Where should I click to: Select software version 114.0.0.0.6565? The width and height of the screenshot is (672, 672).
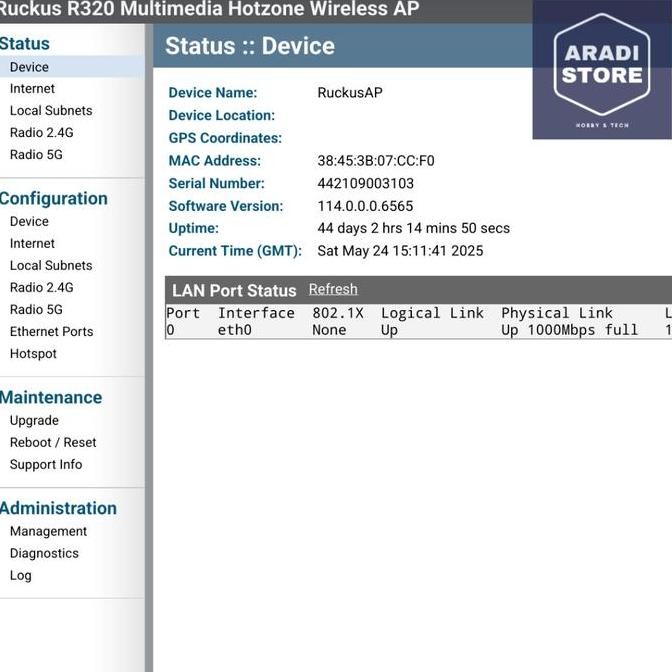[x=365, y=206]
